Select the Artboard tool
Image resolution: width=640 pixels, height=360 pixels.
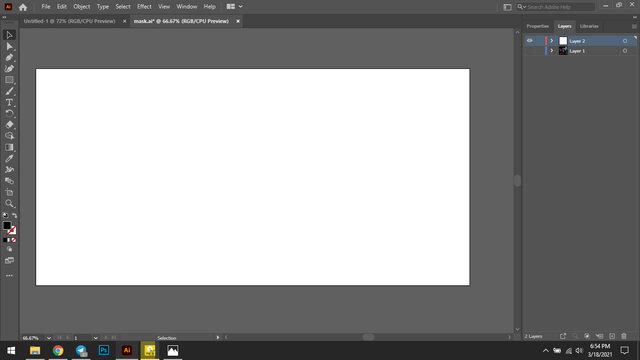pos(9,192)
